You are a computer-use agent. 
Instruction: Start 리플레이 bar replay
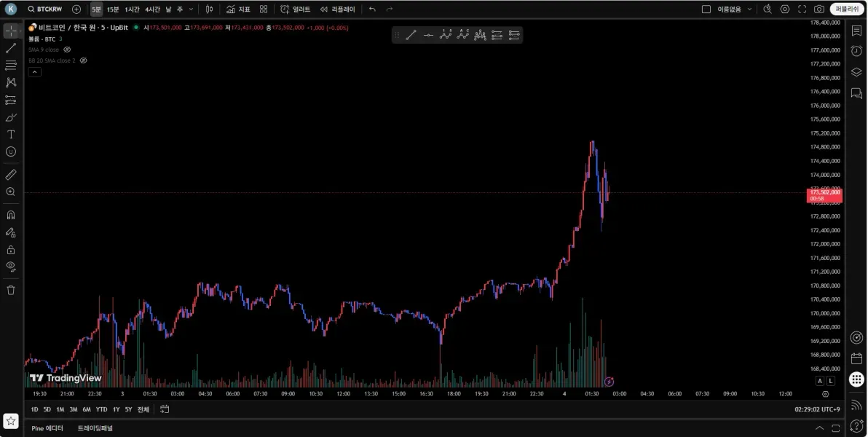pyautogui.click(x=337, y=9)
